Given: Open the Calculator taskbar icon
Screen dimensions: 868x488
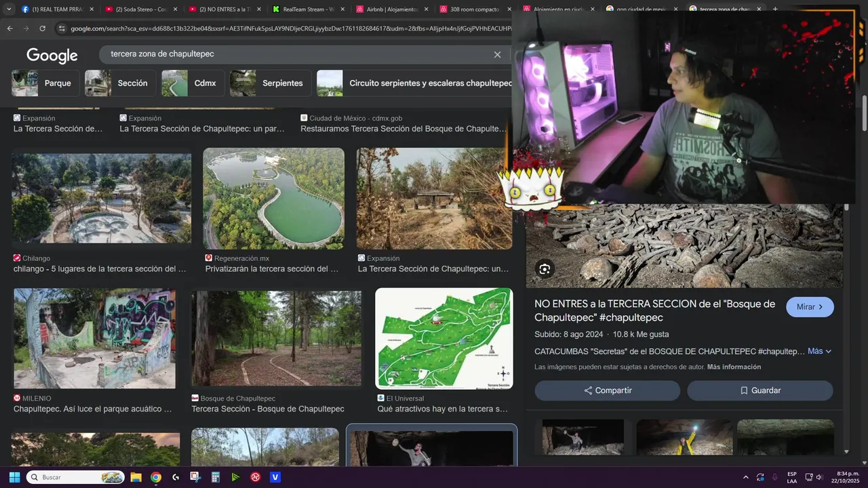Looking at the screenshot, I should click(x=216, y=477).
